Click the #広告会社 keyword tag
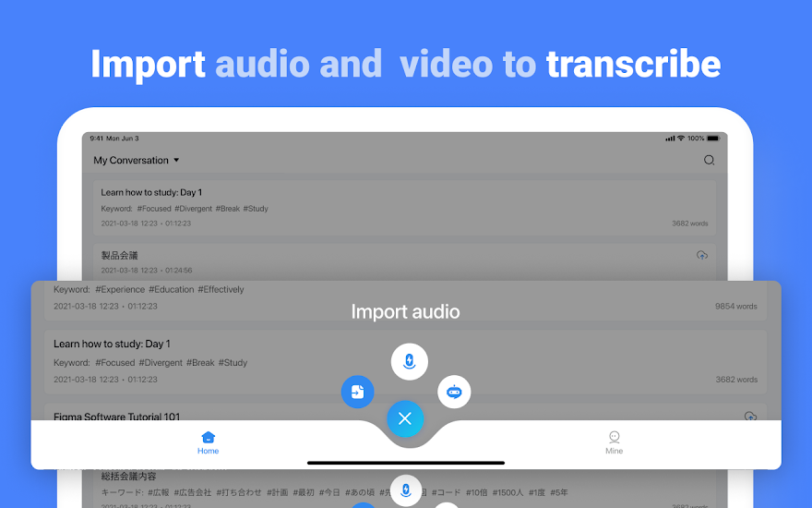812x508 pixels. click(x=193, y=492)
